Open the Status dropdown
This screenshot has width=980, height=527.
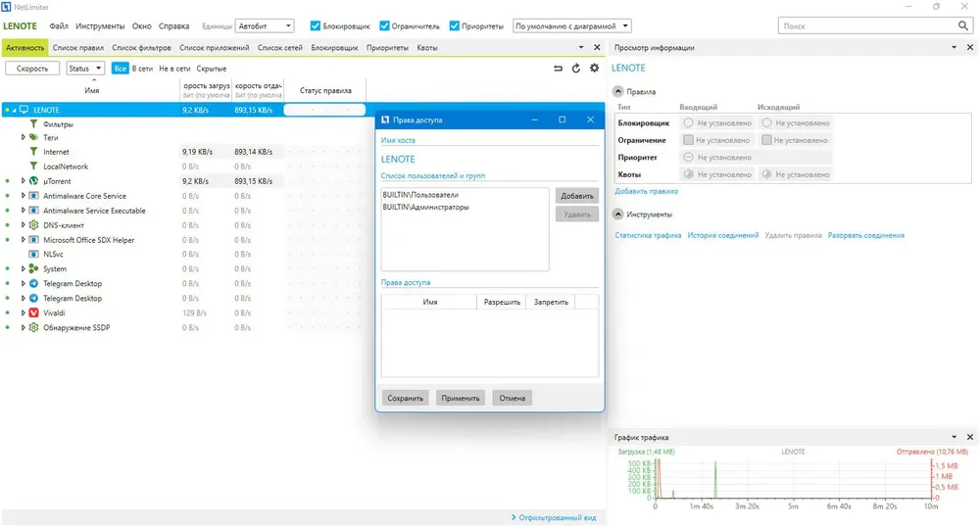click(x=85, y=68)
